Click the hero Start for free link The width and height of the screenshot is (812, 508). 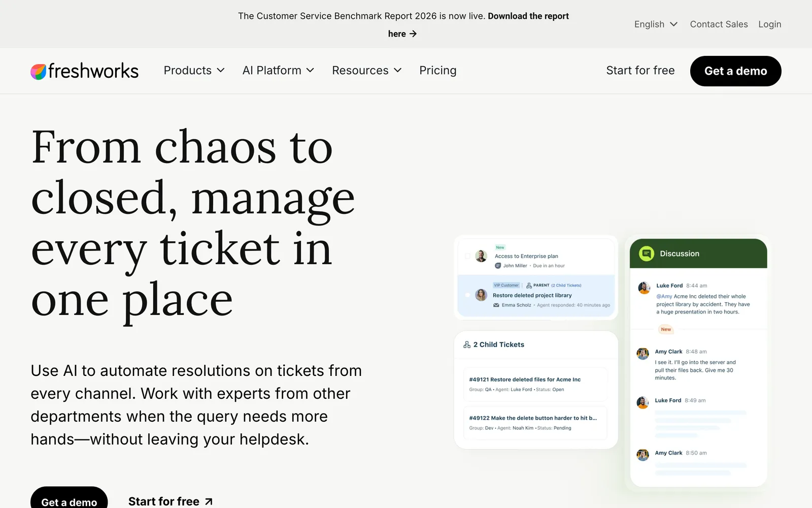pyautogui.click(x=171, y=501)
